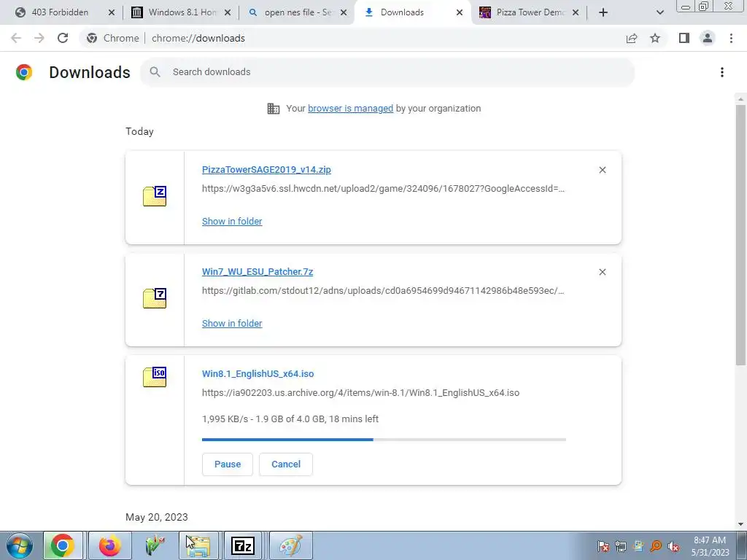
Task: Click the browser back arrow
Action: click(x=16, y=38)
